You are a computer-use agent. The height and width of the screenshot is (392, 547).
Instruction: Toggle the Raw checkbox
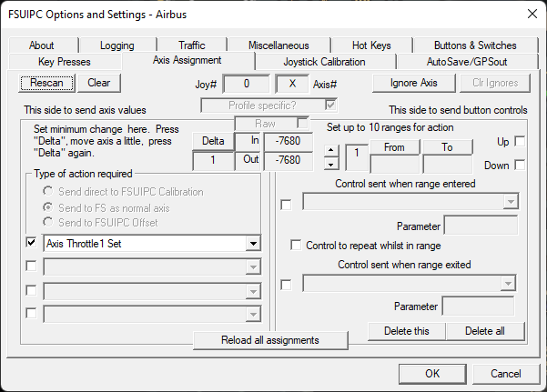[303, 123]
